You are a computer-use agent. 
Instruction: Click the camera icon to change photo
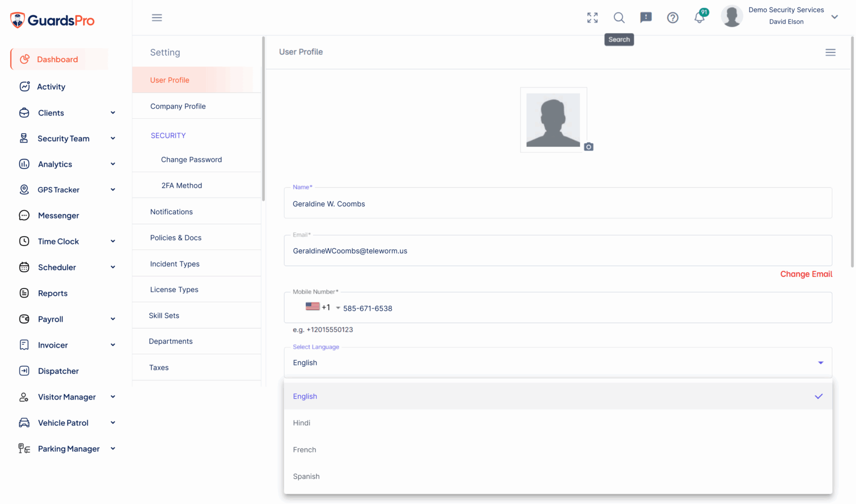click(588, 147)
